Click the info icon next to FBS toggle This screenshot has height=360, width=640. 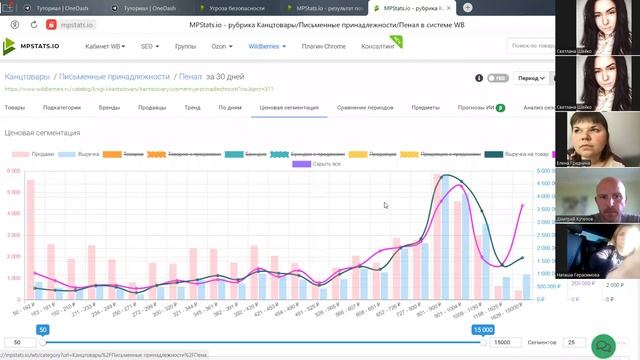pyautogui.click(x=479, y=78)
